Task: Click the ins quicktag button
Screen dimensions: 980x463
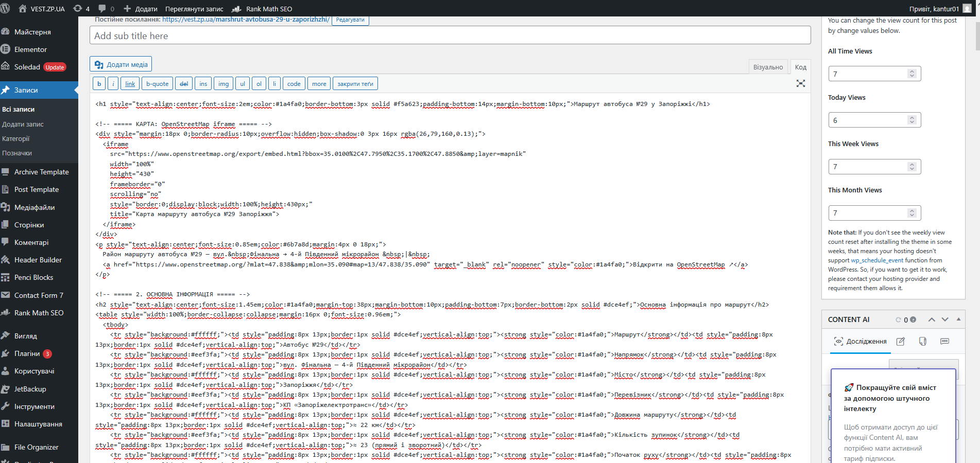Action: point(203,84)
